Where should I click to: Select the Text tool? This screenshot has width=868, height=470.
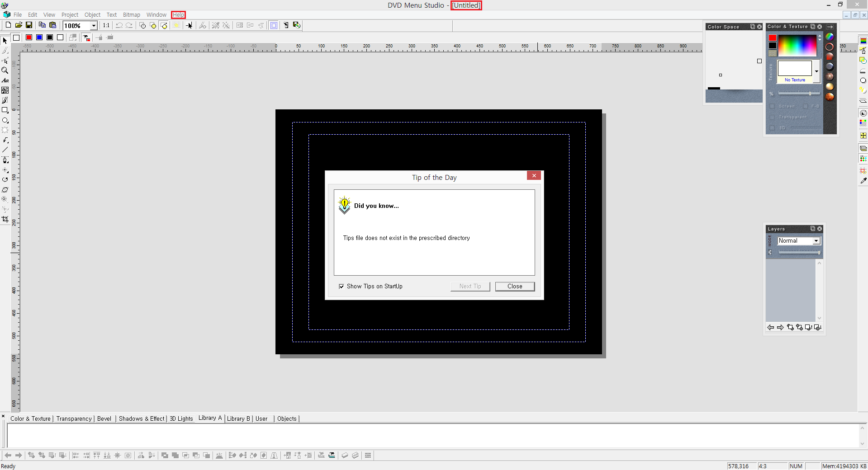coord(5,80)
